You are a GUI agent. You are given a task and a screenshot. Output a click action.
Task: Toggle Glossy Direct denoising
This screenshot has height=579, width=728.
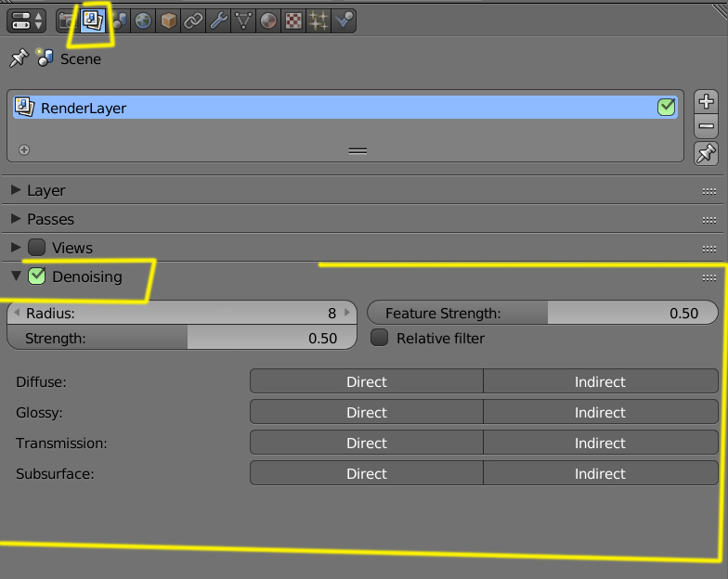366,412
